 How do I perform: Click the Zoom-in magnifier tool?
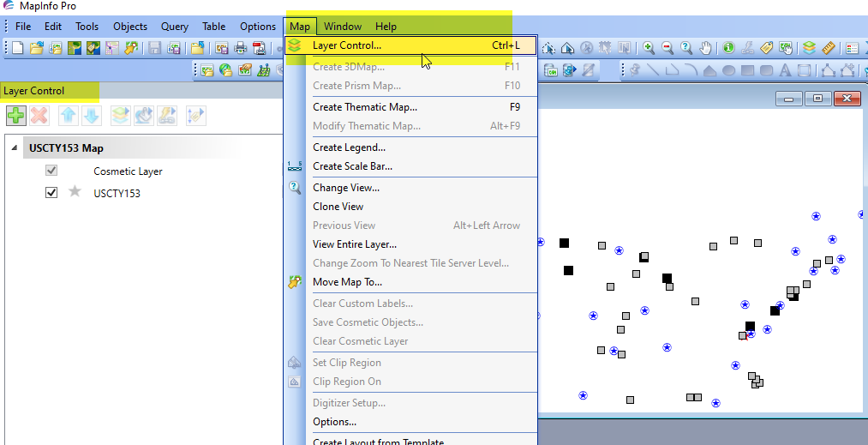point(649,48)
